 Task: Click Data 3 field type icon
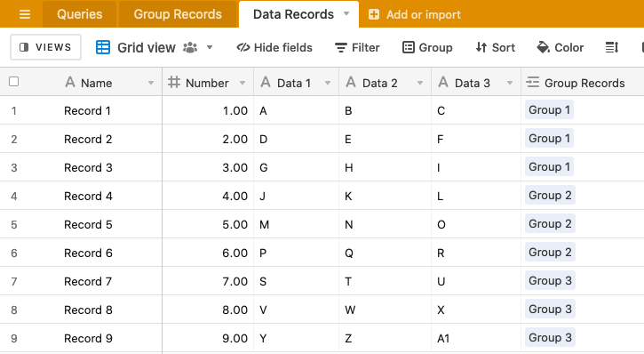point(443,82)
